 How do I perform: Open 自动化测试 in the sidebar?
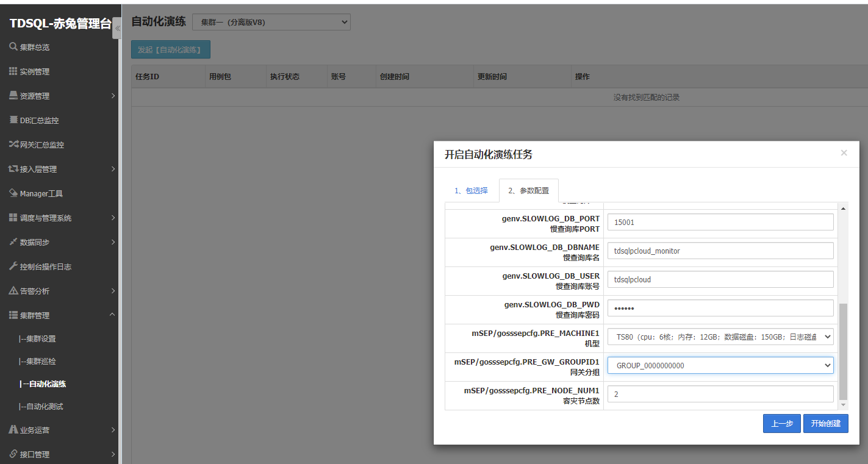41,407
